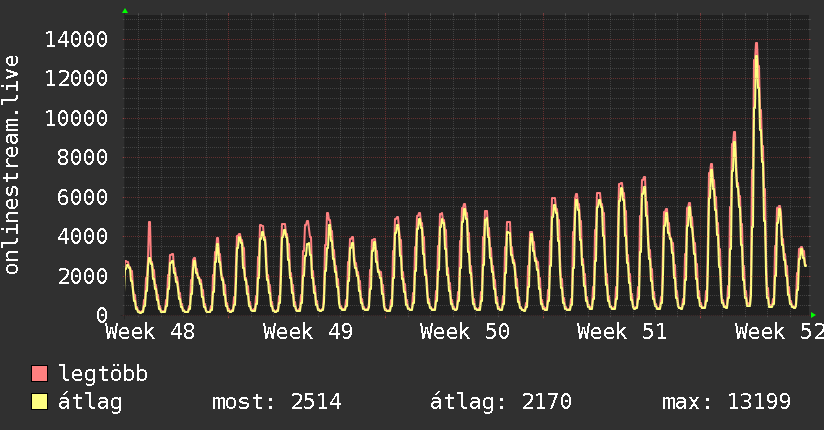Image resolution: width=824 pixels, height=430 pixels.
Task: Click the Week 48 axis label
Action: click(150, 332)
